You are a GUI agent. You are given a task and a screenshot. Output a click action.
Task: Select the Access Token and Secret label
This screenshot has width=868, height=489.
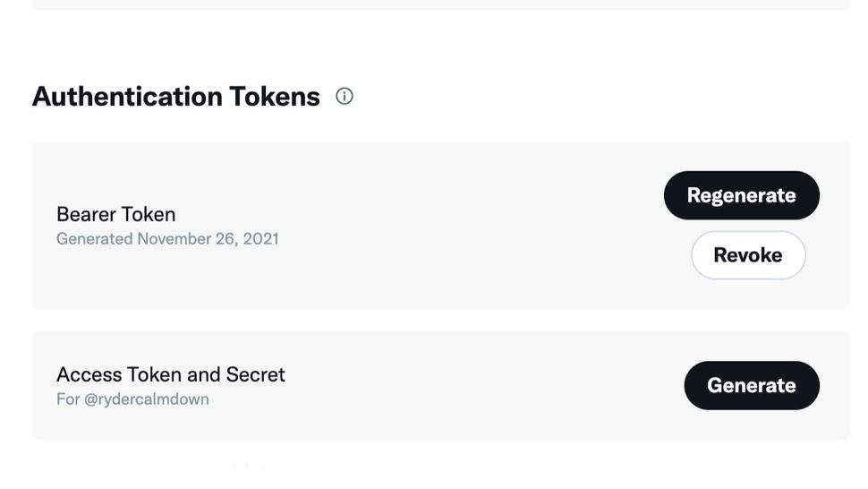click(170, 374)
